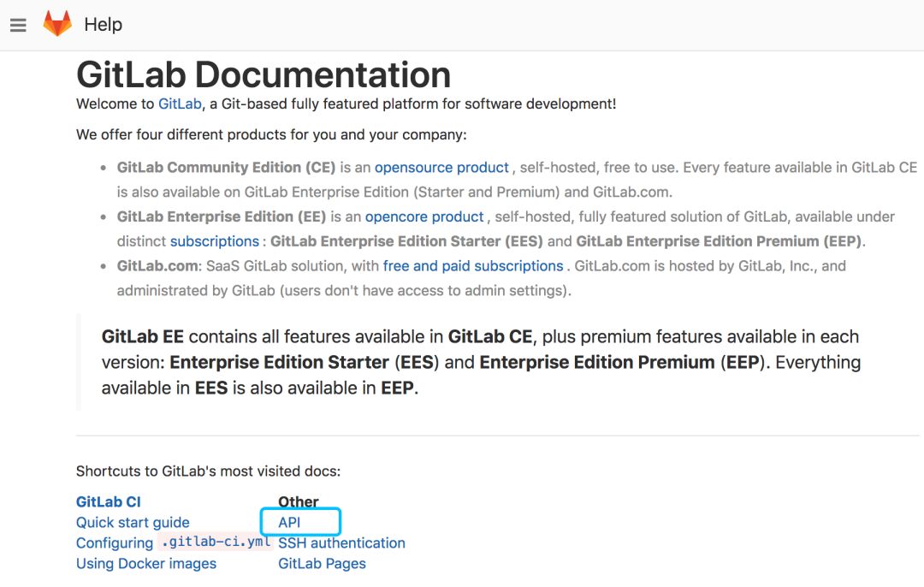This screenshot has width=924, height=587.
Task: Open the subscriptions link
Action: click(x=215, y=241)
